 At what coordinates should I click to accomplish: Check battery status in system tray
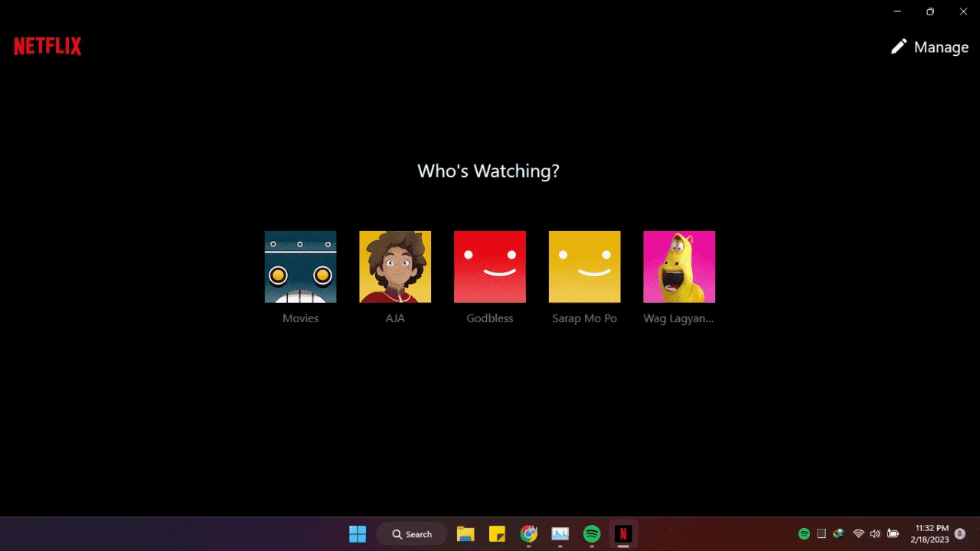click(x=893, y=534)
